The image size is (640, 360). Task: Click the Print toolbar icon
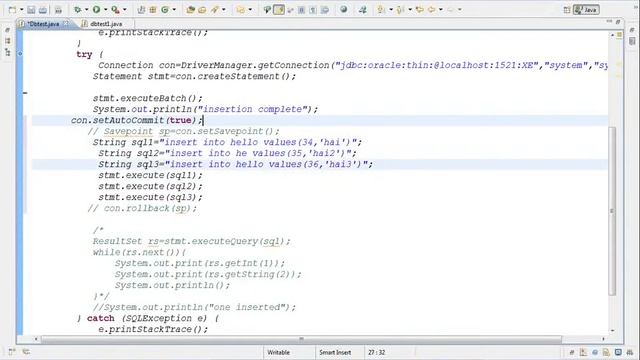(58, 10)
